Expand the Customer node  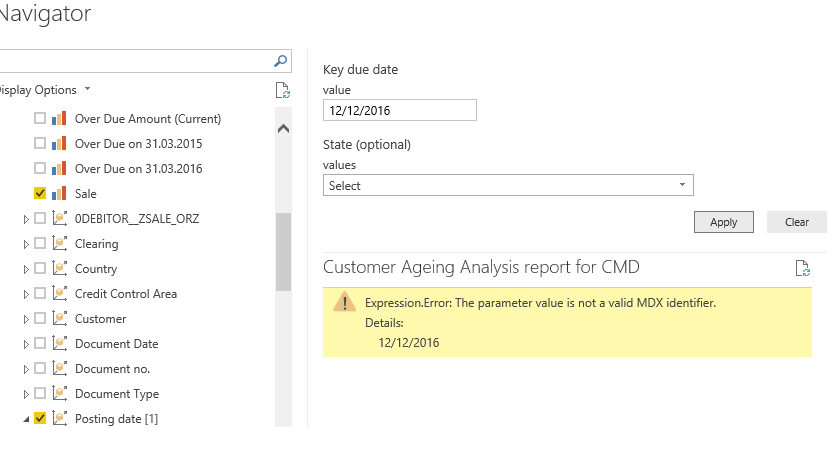coord(26,319)
